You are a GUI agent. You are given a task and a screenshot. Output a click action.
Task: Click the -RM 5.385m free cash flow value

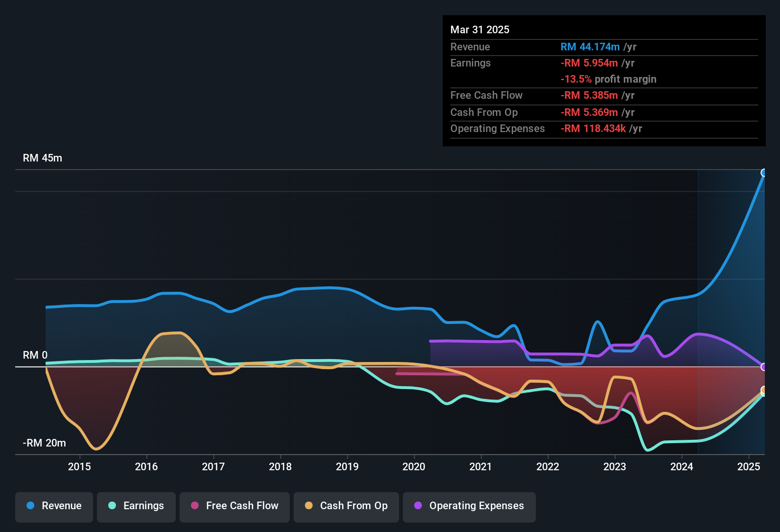click(589, 95)
